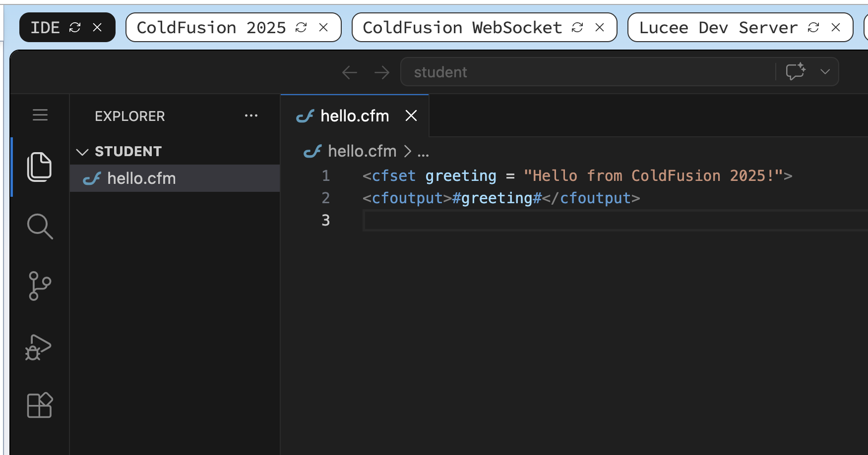Open the Explorer files view

tap(39, 167)
